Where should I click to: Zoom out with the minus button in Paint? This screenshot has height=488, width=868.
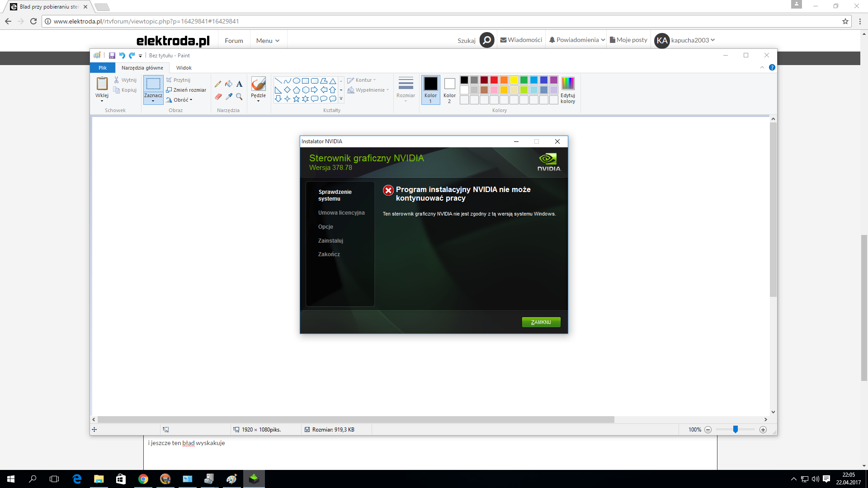click(708, 430)
